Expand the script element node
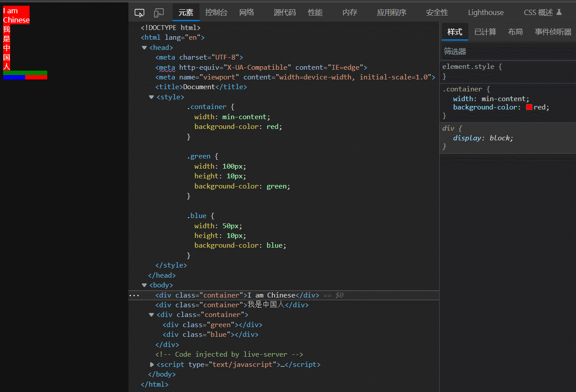Screen dimensions: 576x392 152,364
